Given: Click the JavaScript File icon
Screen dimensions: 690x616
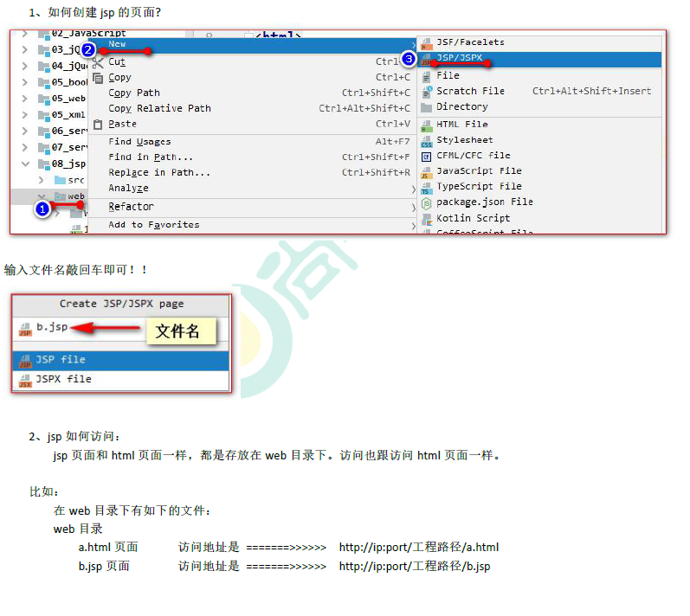Looking at the screenshot, I should (x=426, y=171).
